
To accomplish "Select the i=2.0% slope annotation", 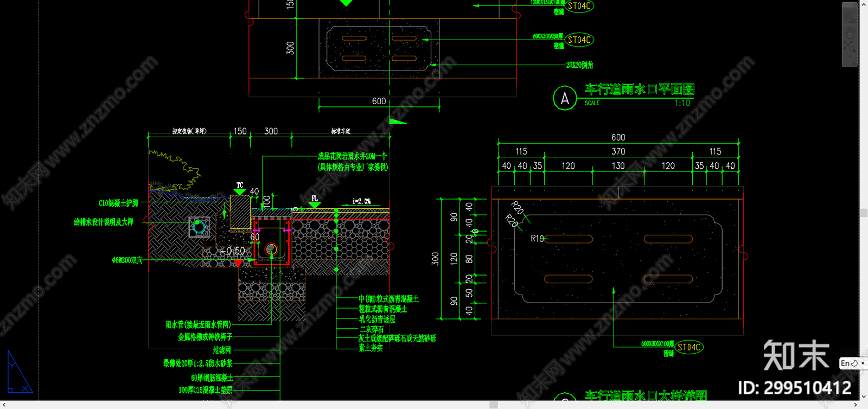I will (x=362, y=201).
